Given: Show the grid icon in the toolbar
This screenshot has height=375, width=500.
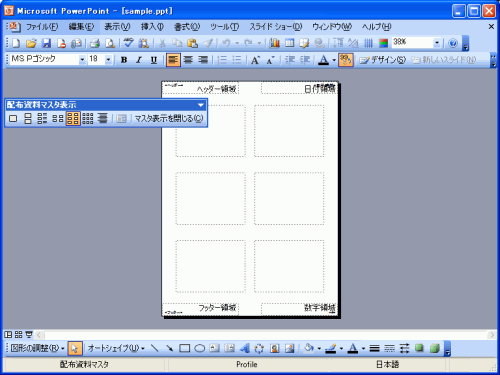Looking at the screenshot, I should [x=368, y=43].
